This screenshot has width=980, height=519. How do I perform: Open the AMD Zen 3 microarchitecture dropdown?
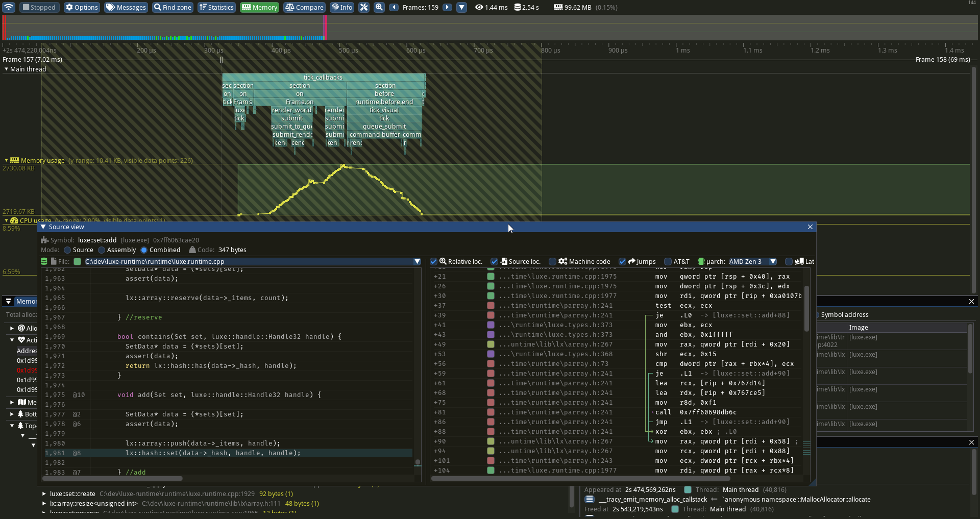(x=752, y=261)
